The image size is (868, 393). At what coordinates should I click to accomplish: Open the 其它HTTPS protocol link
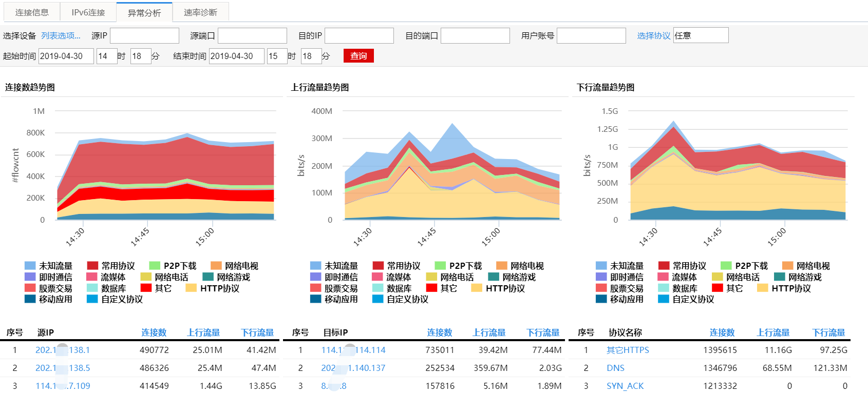point(628,350)
